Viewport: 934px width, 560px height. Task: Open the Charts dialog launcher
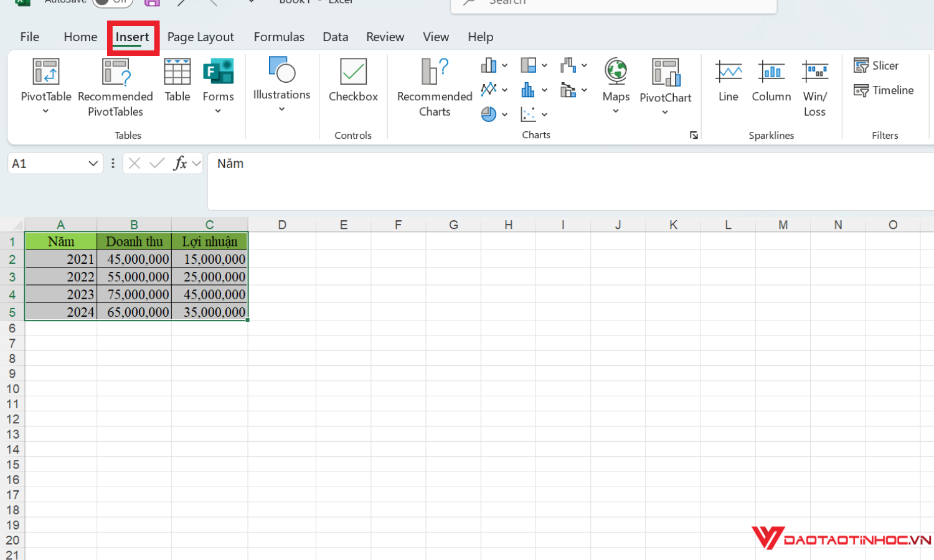point(694,136)
